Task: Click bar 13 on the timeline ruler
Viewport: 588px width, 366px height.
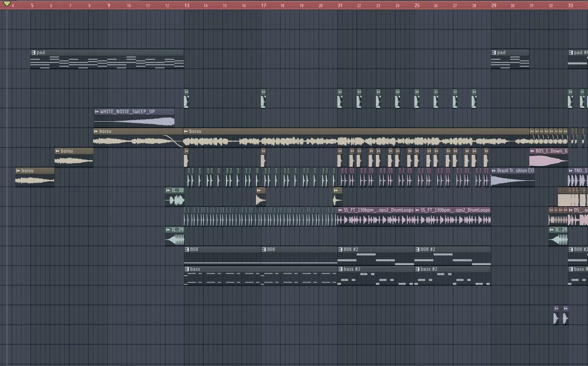Action: 187,5
